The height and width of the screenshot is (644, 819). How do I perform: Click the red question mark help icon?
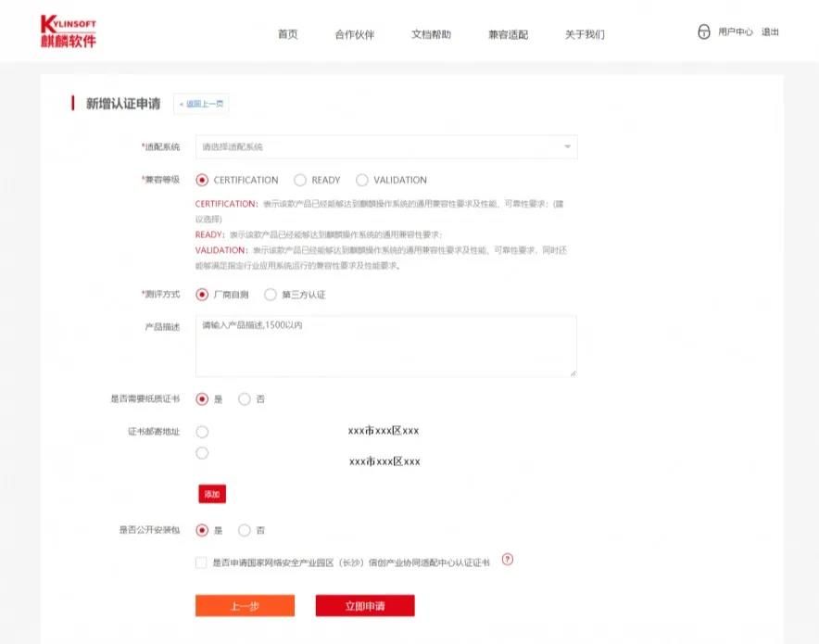[x=507, y=560]
